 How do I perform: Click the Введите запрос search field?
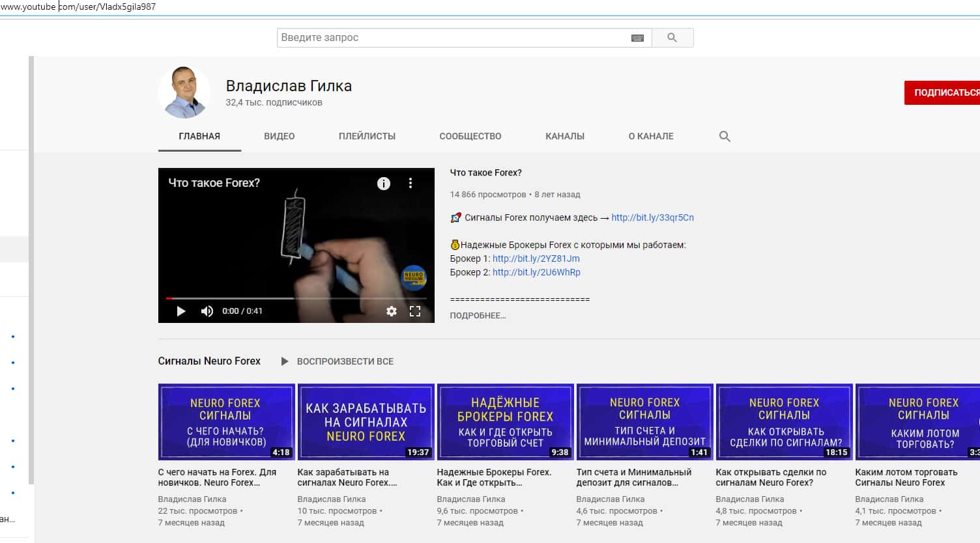[450, 38]
